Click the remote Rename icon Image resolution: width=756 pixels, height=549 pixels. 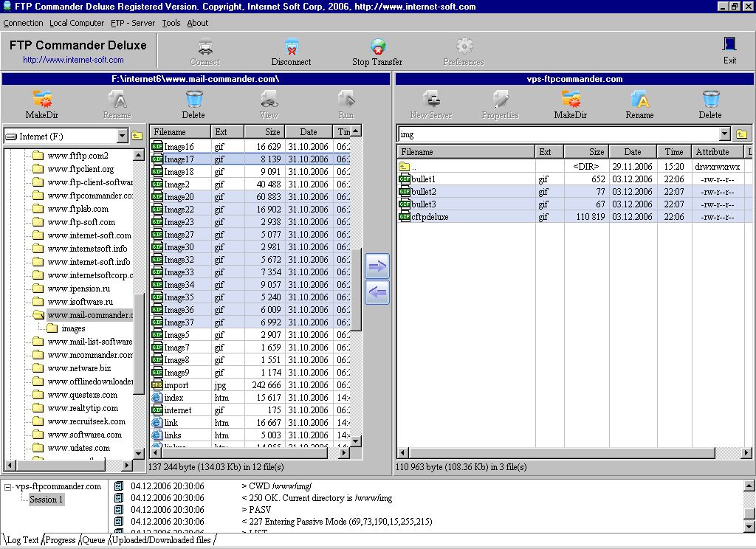point(639,103)
